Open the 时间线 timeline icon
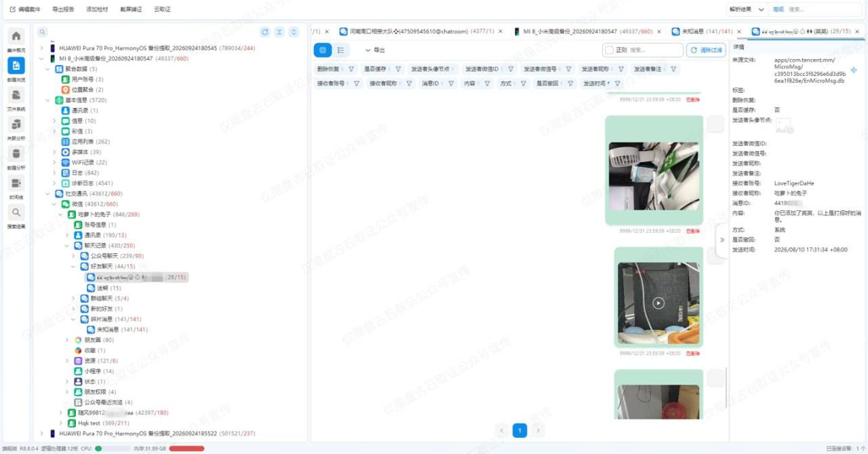The image size is (868, 454). pos(16,183)
